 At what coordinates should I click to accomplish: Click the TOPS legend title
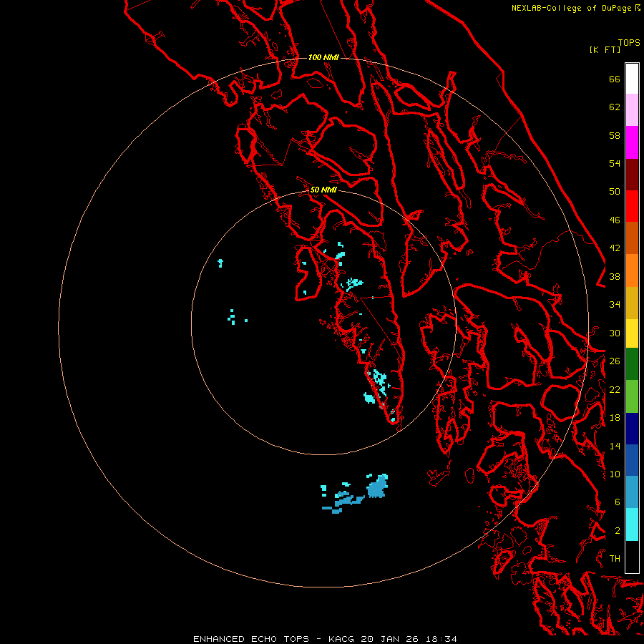(629, 43)
